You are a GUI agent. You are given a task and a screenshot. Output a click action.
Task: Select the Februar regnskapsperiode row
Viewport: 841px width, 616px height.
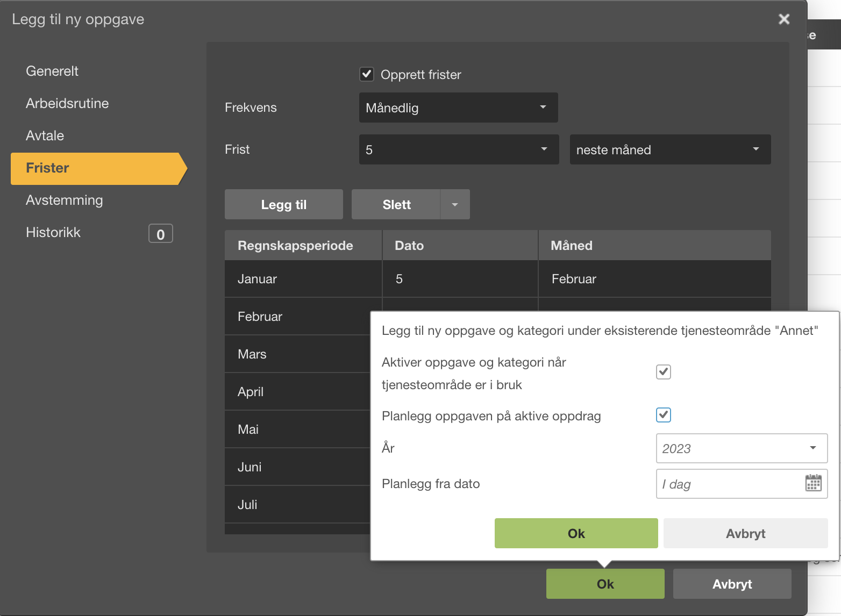[x=297, y=317]
